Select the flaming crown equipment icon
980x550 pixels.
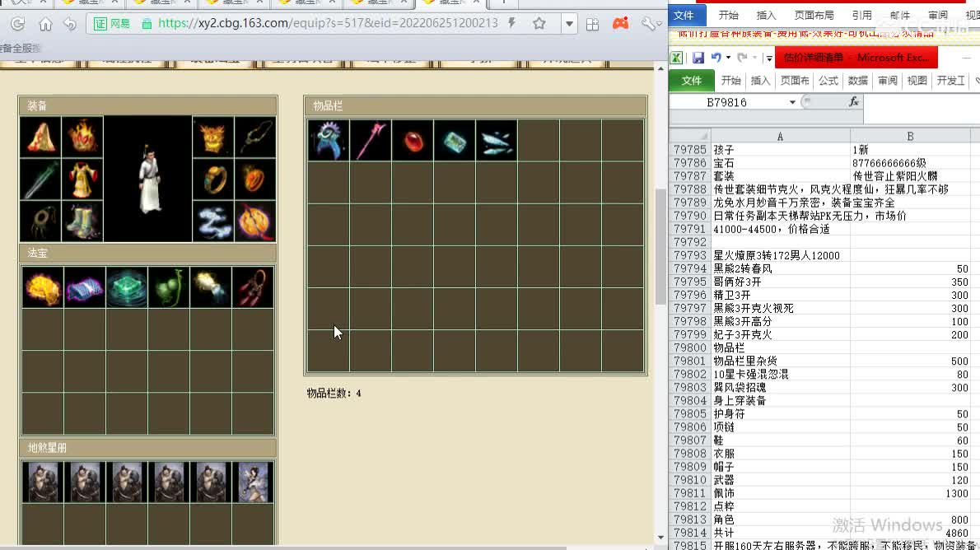pyautogui.click(x=82, y=137)
